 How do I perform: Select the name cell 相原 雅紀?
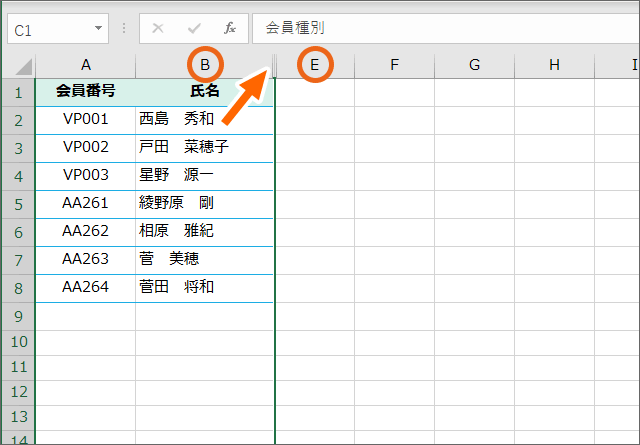(x=204, y=232)
